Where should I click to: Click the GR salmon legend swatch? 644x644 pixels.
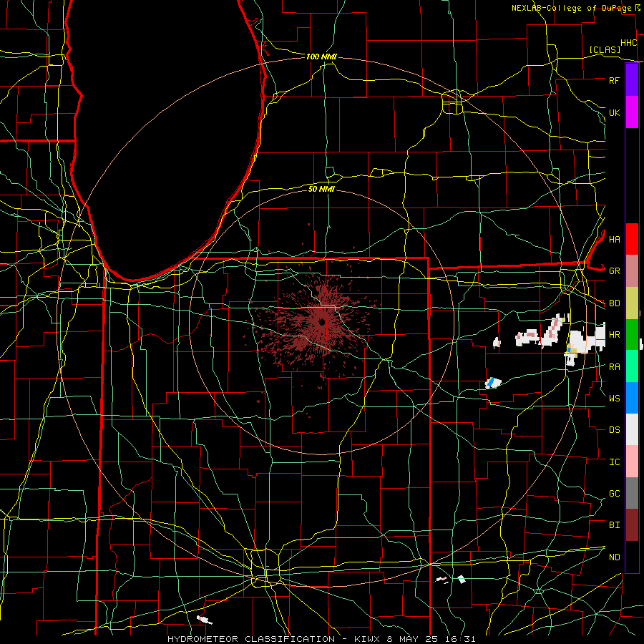pos(632,270)
